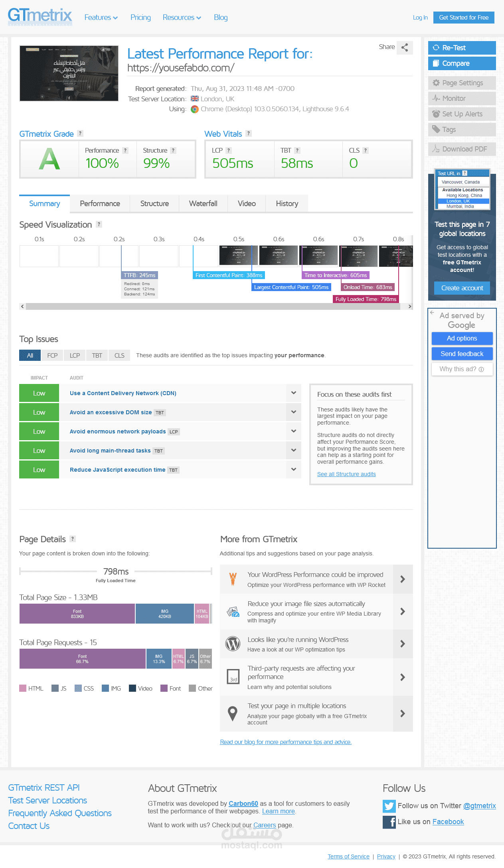
Task: Click the site screenshot thumbnail
Action: (69, 73)
